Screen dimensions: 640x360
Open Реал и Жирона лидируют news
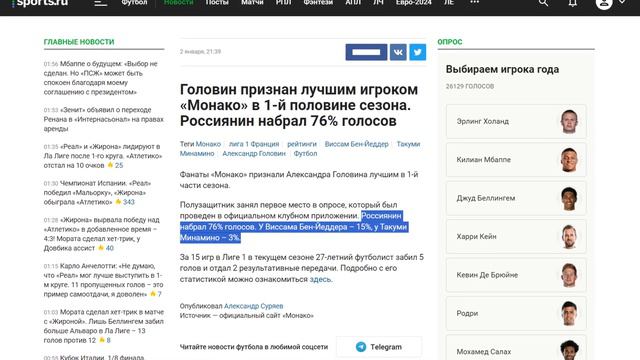[x=103, y=156]
